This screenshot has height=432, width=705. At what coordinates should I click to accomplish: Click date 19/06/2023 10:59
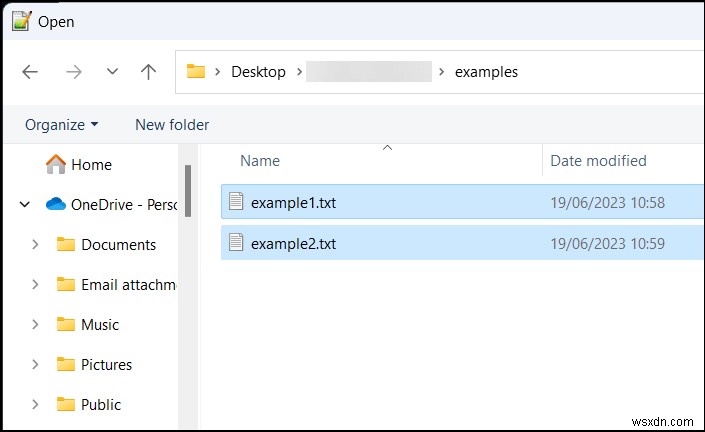[x=608, y=244]
